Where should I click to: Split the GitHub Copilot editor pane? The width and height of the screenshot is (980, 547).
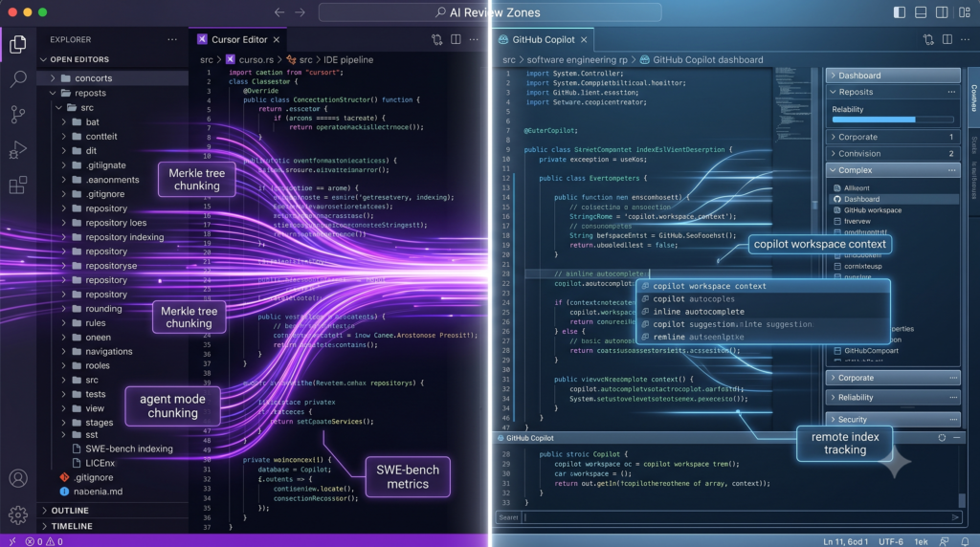947,39
